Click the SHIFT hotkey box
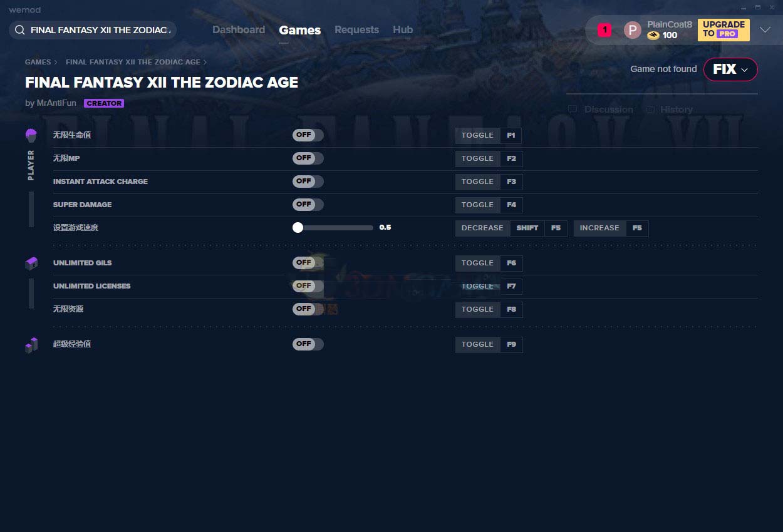 527,228
